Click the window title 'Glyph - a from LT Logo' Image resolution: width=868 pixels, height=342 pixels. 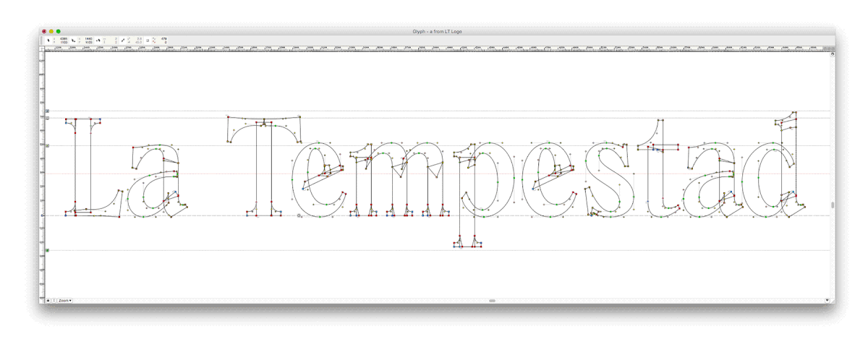coord(437,32)
